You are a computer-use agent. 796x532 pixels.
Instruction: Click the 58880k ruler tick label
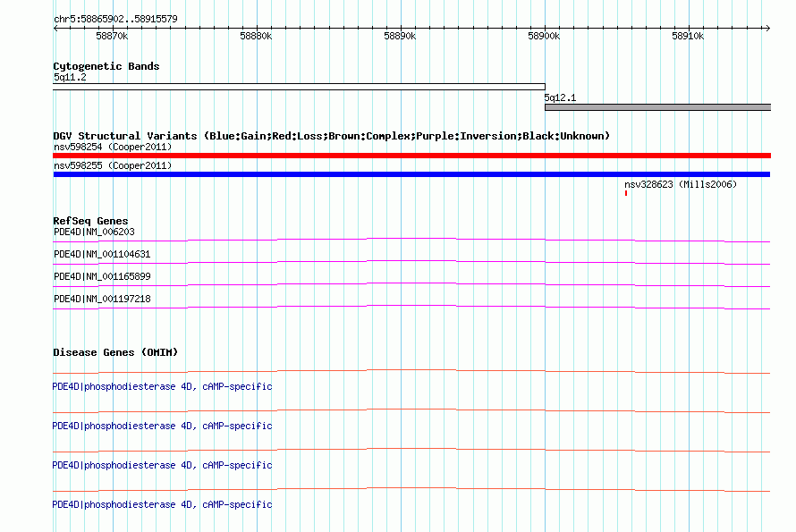pyautogui.click(x=256, y=36)
